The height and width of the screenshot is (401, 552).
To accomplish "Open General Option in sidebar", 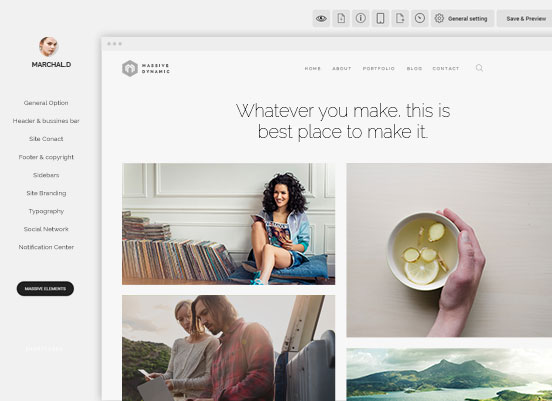I will (46, 103).
